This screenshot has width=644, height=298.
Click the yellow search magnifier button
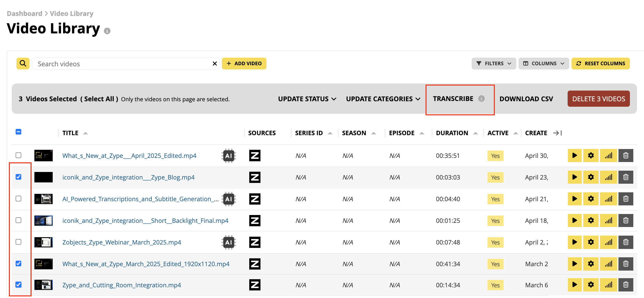pos(23,63)
